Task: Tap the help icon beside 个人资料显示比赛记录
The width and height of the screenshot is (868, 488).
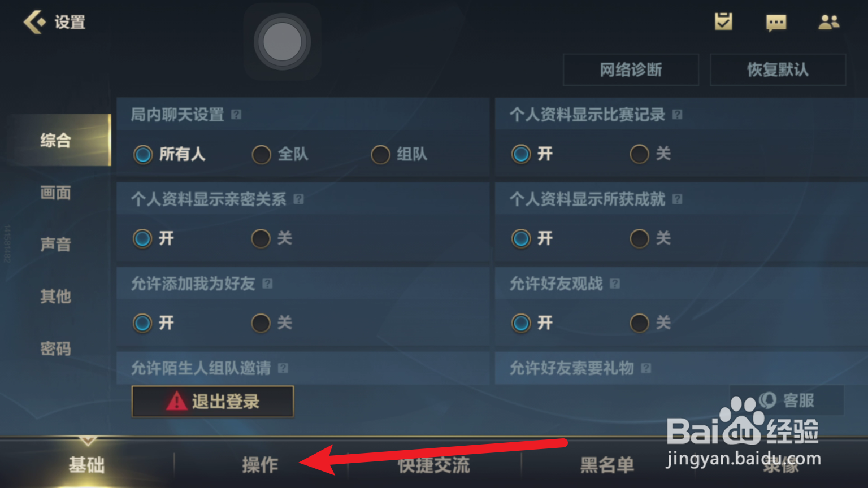Action: pos(677,115)
